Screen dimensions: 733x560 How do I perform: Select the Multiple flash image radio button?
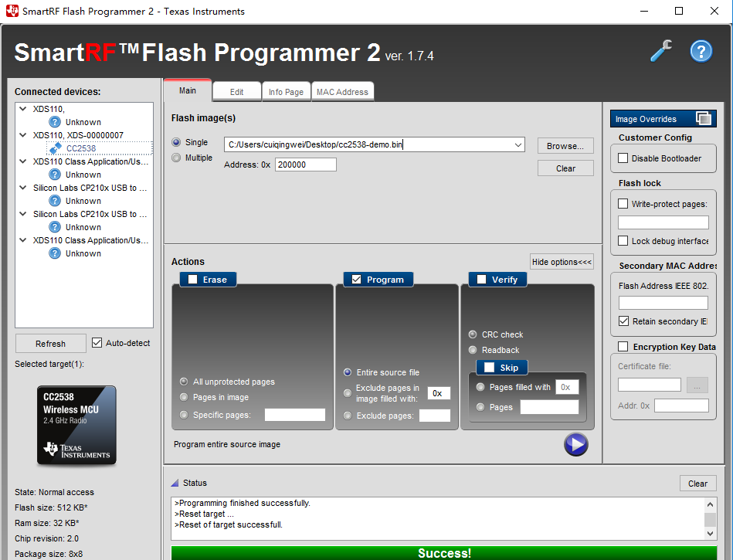tap(176, 158)
